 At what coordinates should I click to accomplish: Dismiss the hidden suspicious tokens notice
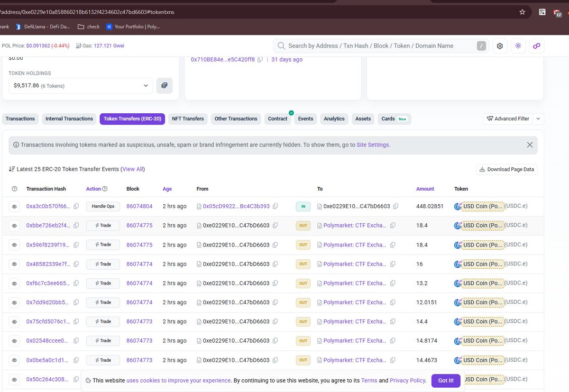pyautogui.click(x=530, y=145)
